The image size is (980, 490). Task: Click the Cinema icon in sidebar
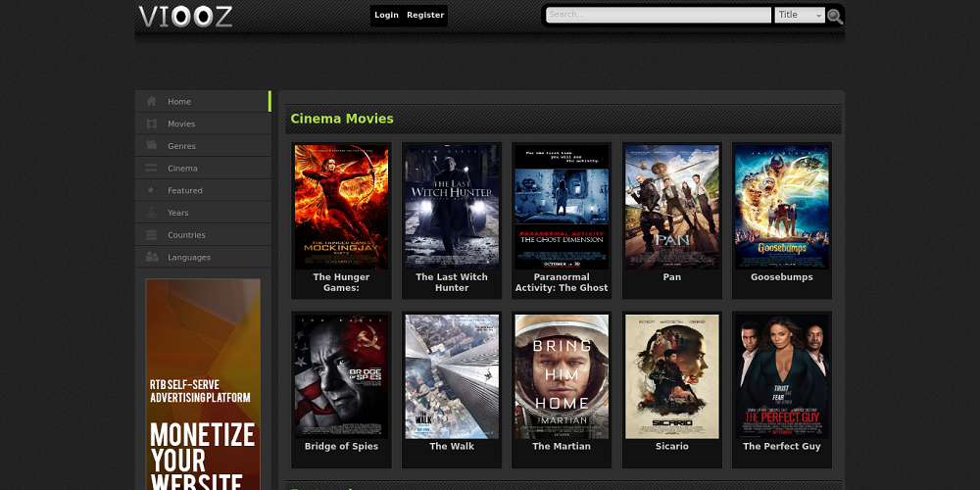pos(151,169)
